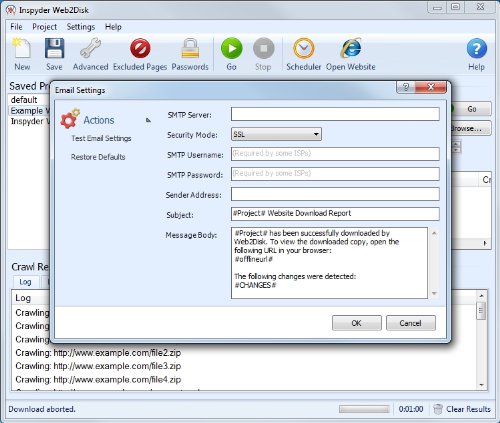
Task: Click the Sender Address field
Action: coord(335,194)
